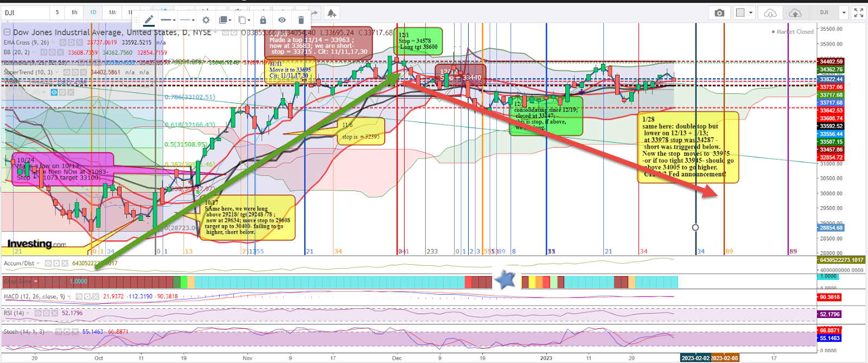Hide the Stoch indicator
868x363 pixels.
pyautogui.click(x=59, y=332)
